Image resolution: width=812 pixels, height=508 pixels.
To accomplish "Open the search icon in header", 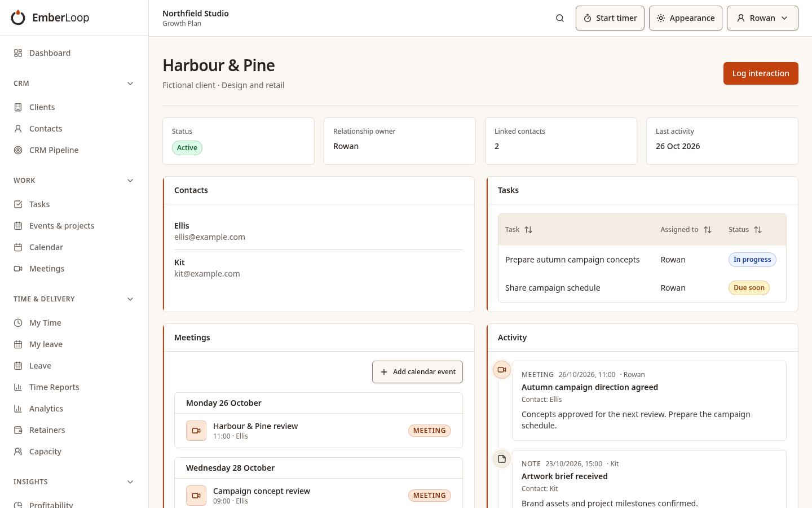I will (560, 18).
